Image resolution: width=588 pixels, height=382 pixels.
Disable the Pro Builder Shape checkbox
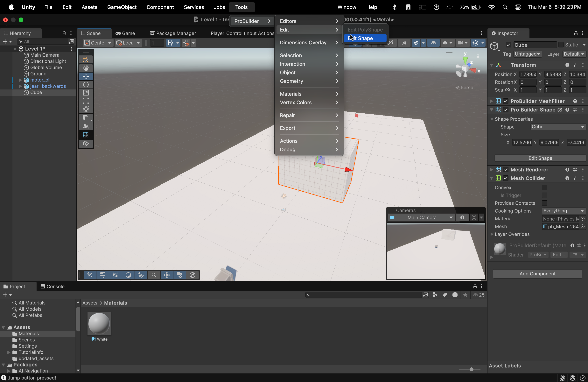coord(506,110)
